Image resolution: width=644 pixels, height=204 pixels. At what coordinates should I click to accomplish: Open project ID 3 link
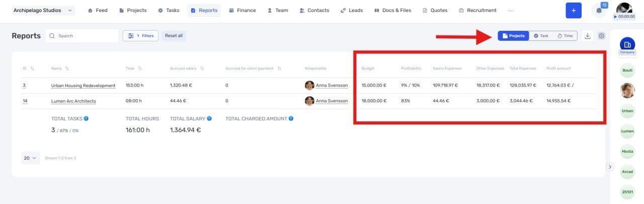click(x=24, y=86)
